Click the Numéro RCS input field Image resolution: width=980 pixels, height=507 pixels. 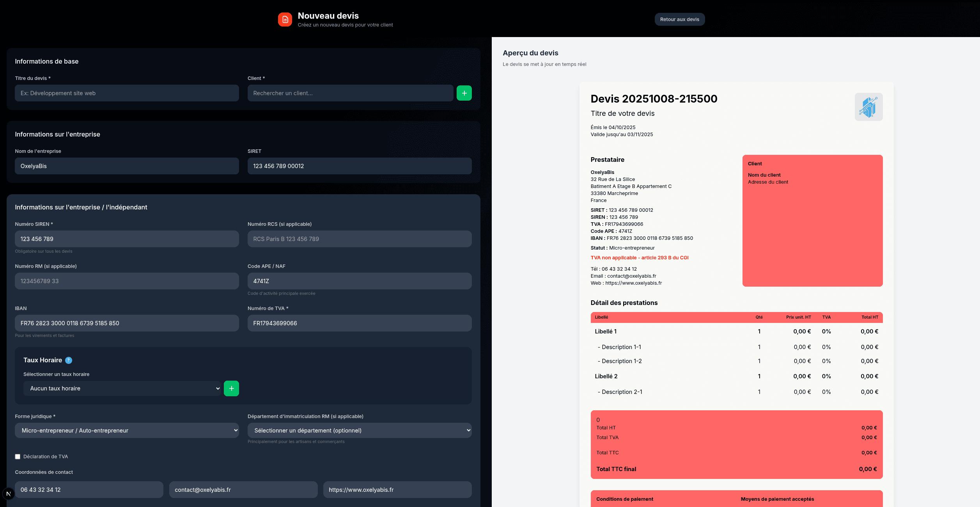pyautogui.click(x=359, y=239)
